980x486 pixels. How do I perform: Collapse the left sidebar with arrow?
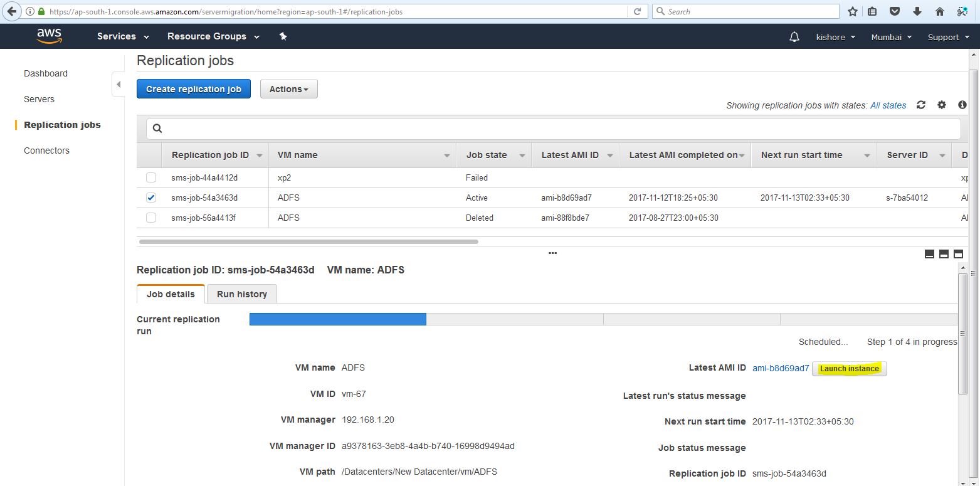119,85
